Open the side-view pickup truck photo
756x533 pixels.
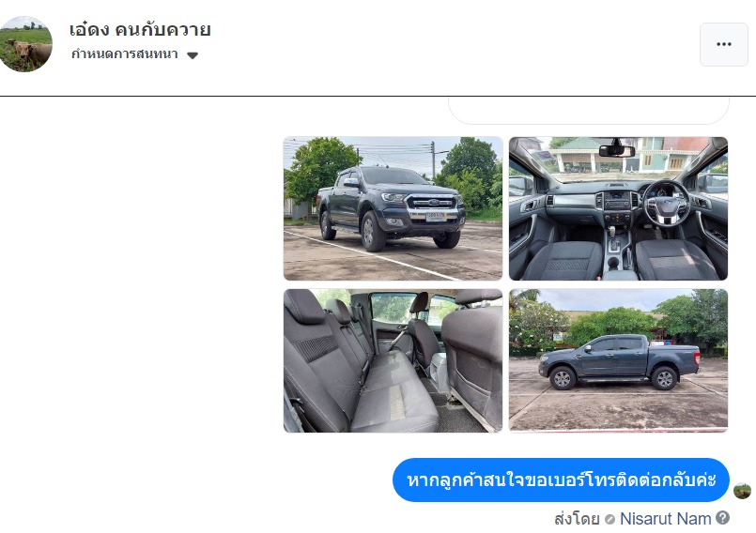(x=618, y=360)
